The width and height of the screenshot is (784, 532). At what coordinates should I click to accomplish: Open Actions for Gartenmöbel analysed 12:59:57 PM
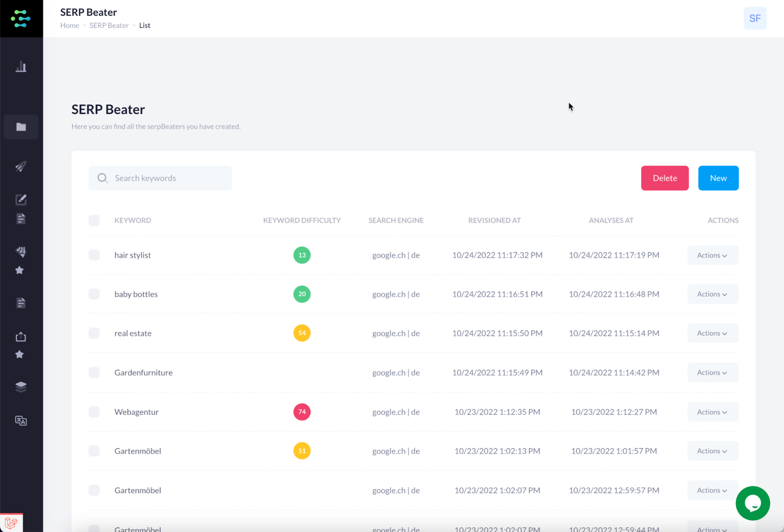(x=712, y=490)
